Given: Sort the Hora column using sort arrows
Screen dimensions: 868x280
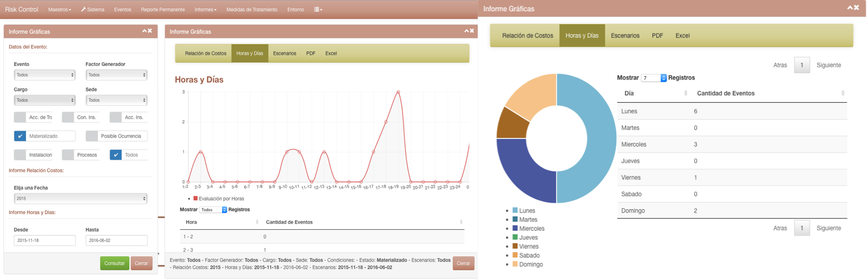Looking at the screenshot, I should click(257, 222).
